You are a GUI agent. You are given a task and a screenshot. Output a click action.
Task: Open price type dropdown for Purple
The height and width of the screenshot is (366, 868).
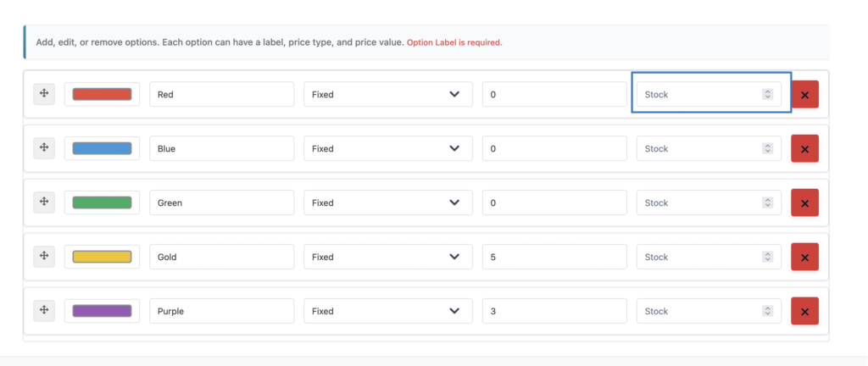click(387, 312)
